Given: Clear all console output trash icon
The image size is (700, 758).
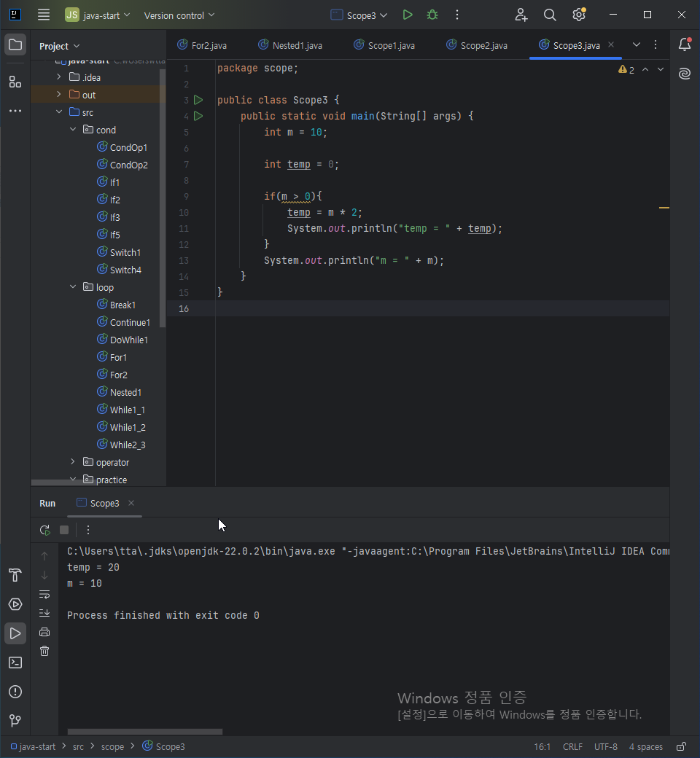Looking at the screenshot, I should click(44, 651).
